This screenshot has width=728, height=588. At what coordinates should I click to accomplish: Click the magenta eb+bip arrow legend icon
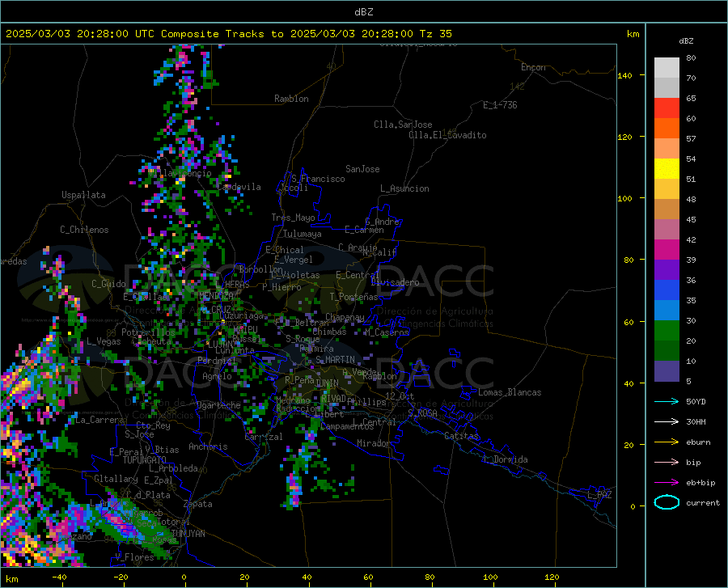667,483
